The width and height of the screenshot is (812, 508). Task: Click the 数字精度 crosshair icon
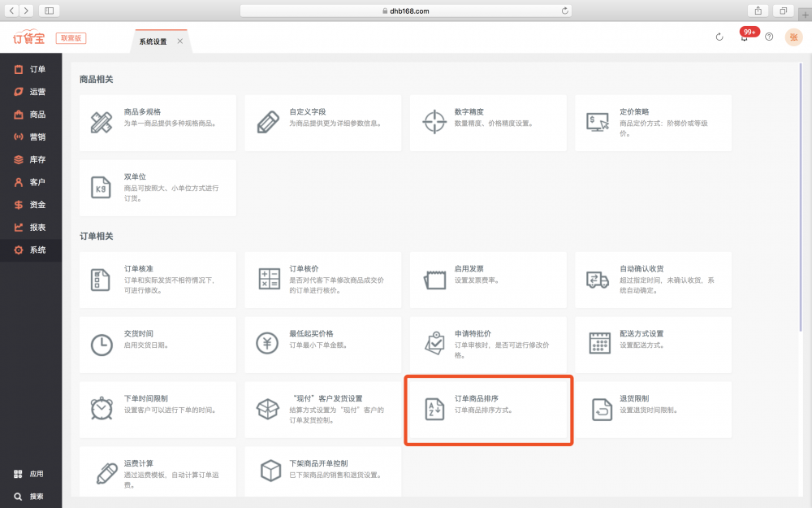[434, 122]
